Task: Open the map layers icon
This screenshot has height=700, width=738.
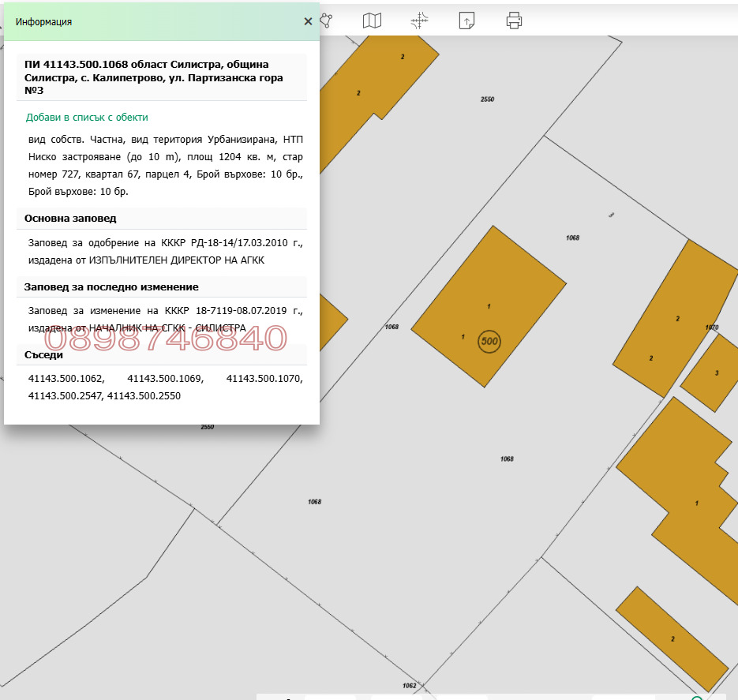Action: [x=372, y=21]
